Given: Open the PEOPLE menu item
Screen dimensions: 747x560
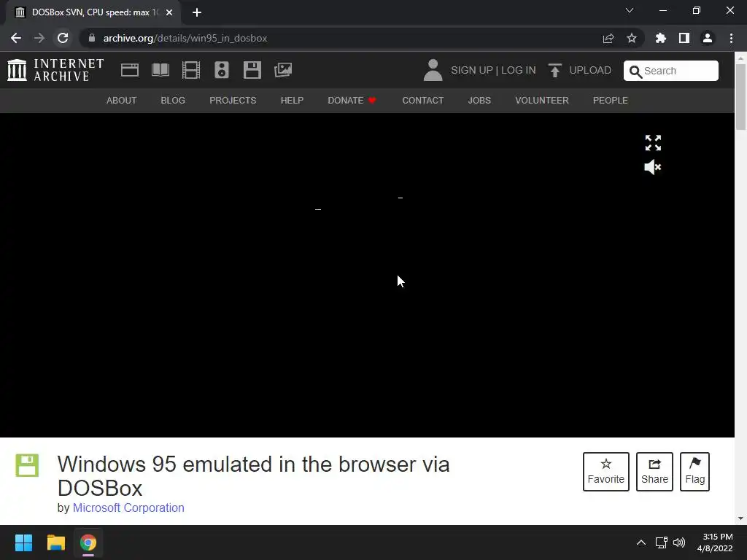Looking at the screenshot, I should tap(611, 101).
